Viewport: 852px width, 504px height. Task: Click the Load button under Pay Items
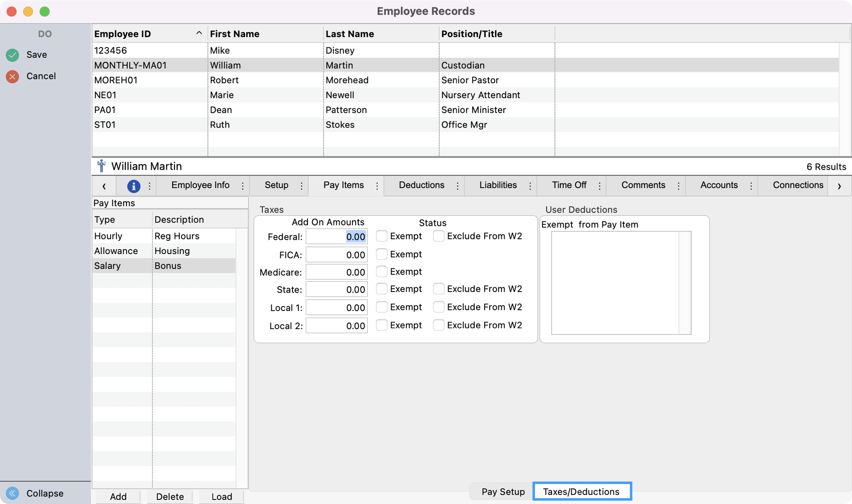[x=221, y=497]
